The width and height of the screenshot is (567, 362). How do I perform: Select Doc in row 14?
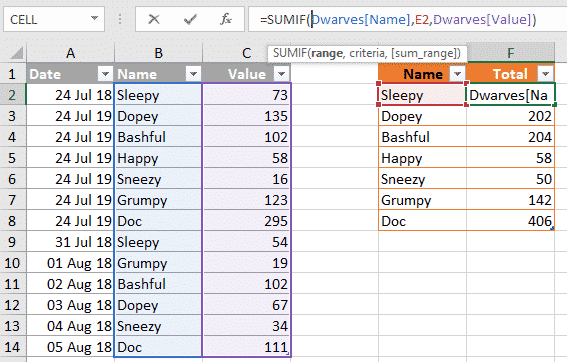point(158,347)
